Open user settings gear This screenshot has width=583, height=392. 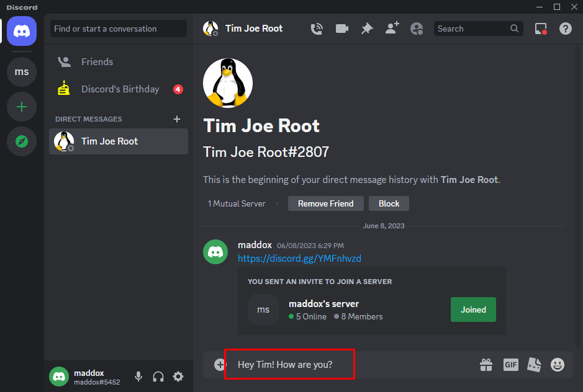point(178,376)
